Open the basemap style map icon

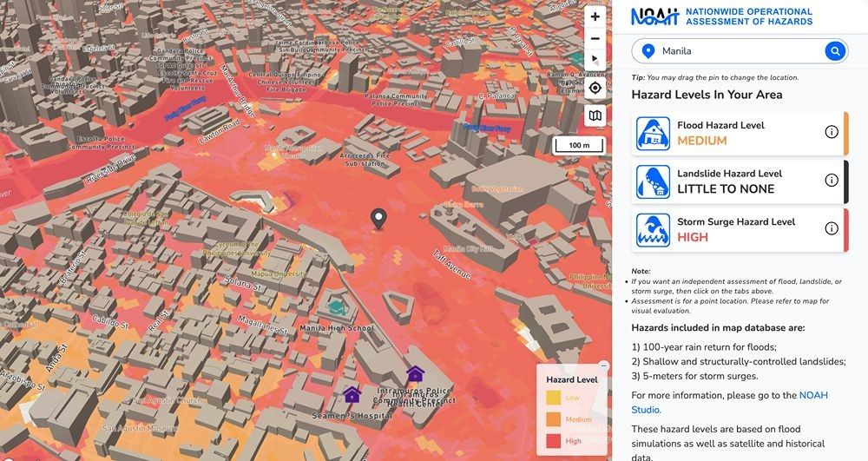coord(595,115)
